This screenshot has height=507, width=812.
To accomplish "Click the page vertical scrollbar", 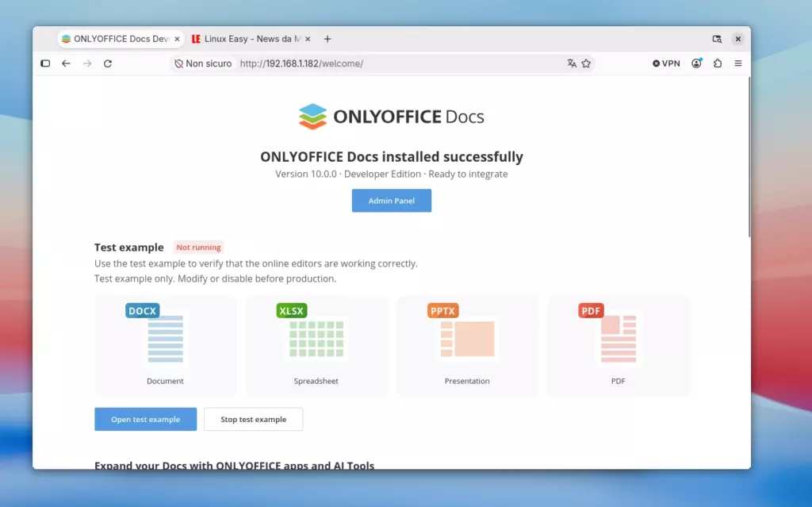I will point(749,157).
